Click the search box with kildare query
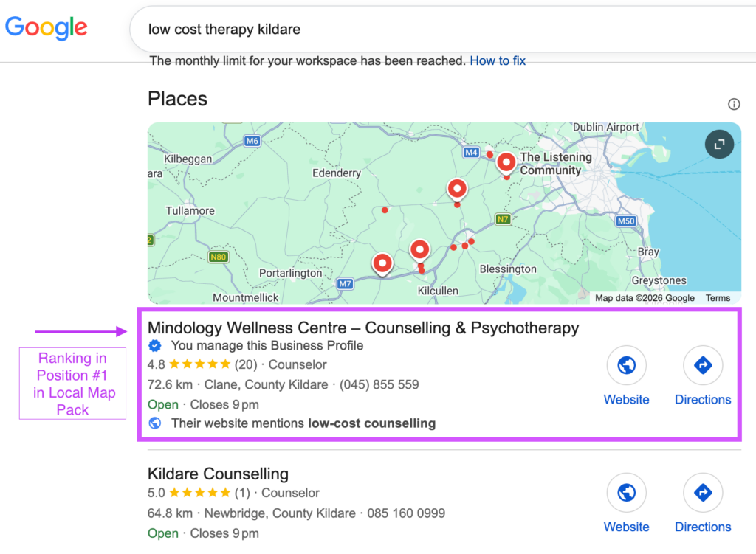The height and width of the screenshot is (554, 756). (443, 29)
